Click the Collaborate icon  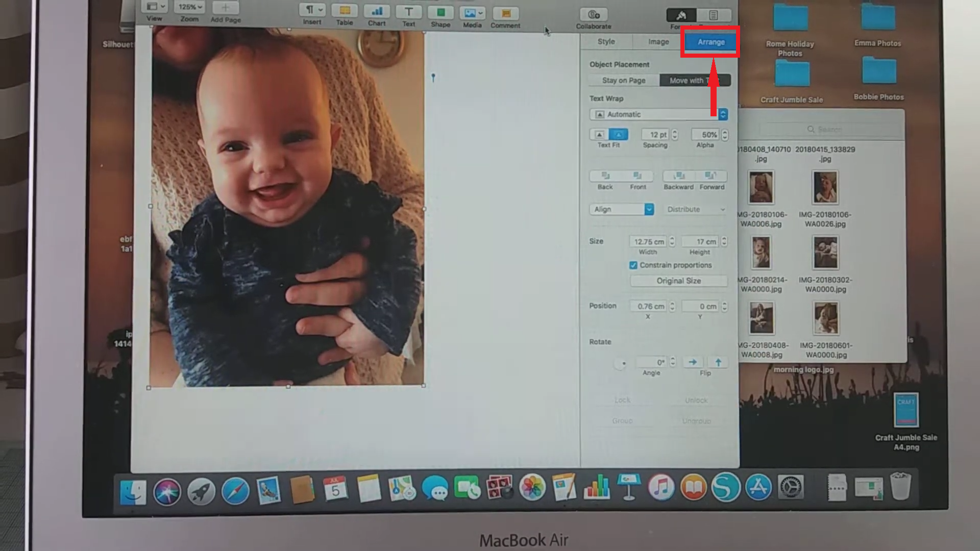[x=594, y=15]
